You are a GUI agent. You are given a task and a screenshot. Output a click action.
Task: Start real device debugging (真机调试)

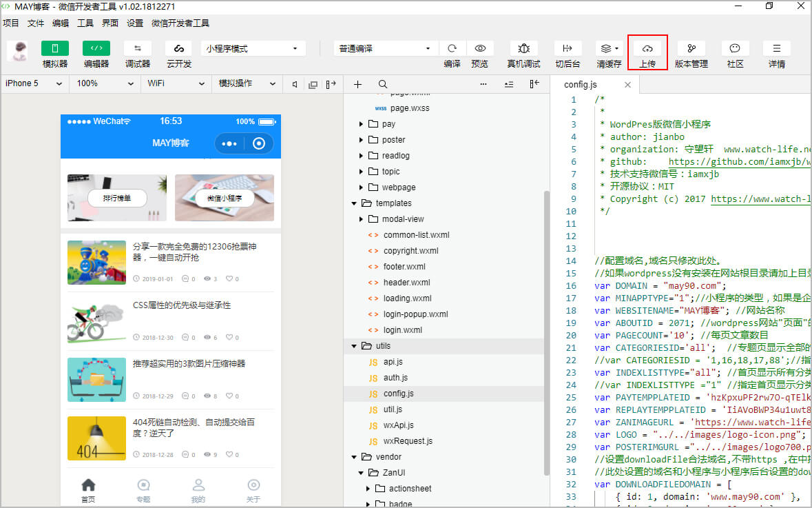click(523, 49)
